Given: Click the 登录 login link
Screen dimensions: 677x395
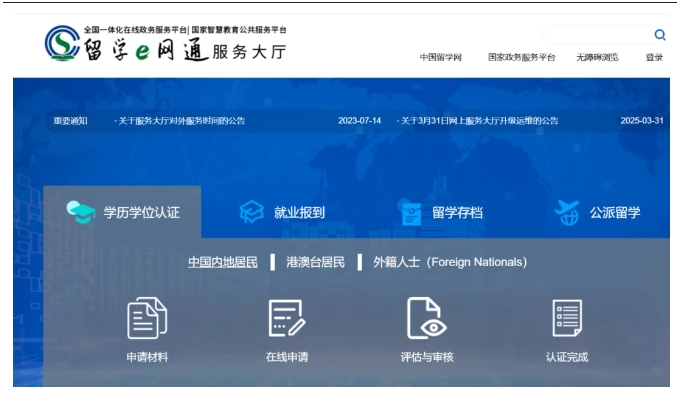Looking at the screenshot, I should pos(654,57).
